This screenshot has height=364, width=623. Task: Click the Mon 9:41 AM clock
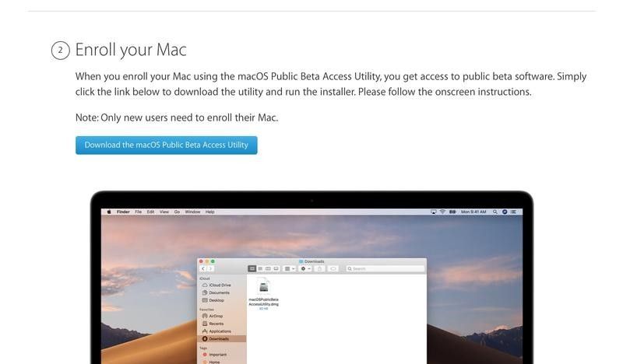[473, 212]
